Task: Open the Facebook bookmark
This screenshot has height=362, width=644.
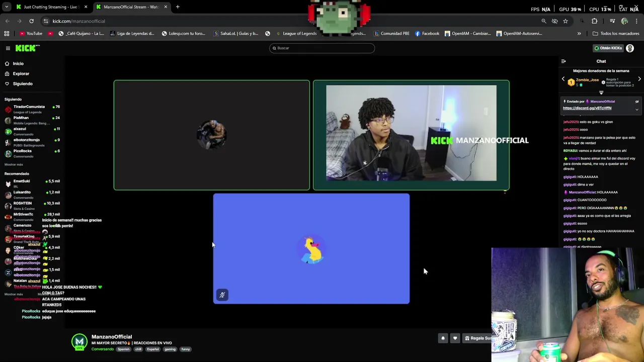Action: click(427, 34)
